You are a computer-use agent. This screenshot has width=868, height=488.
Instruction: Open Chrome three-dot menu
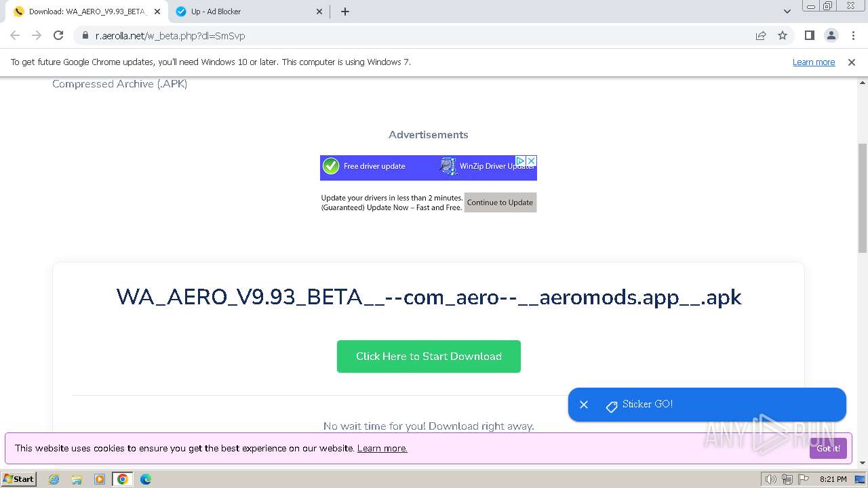[x=853, y=35]
